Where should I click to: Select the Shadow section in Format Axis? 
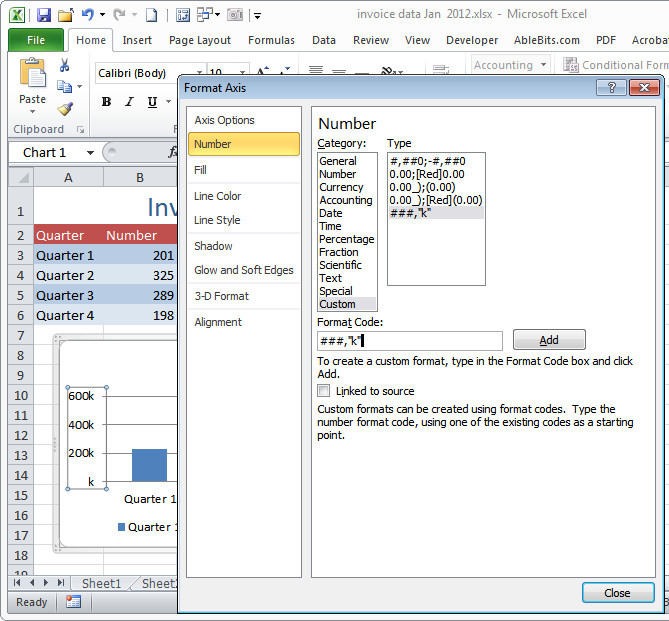244,246
